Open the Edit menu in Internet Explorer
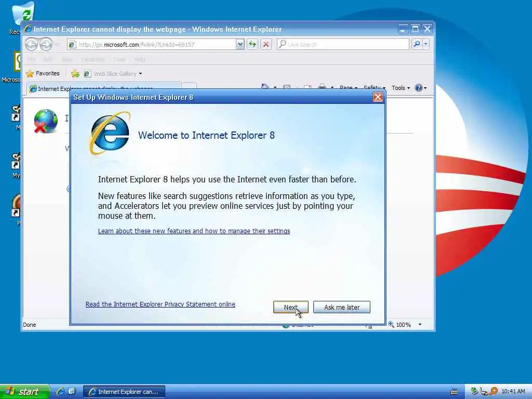 (48, 59)
